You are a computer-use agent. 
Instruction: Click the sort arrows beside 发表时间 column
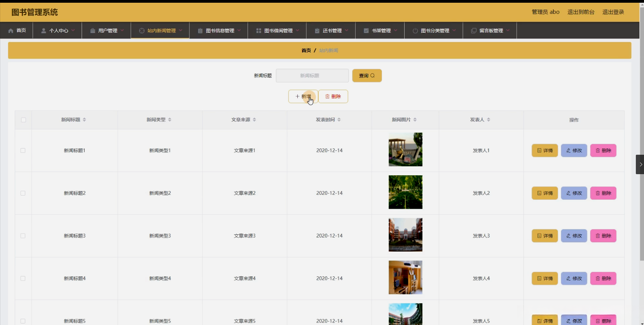point(339,120)
